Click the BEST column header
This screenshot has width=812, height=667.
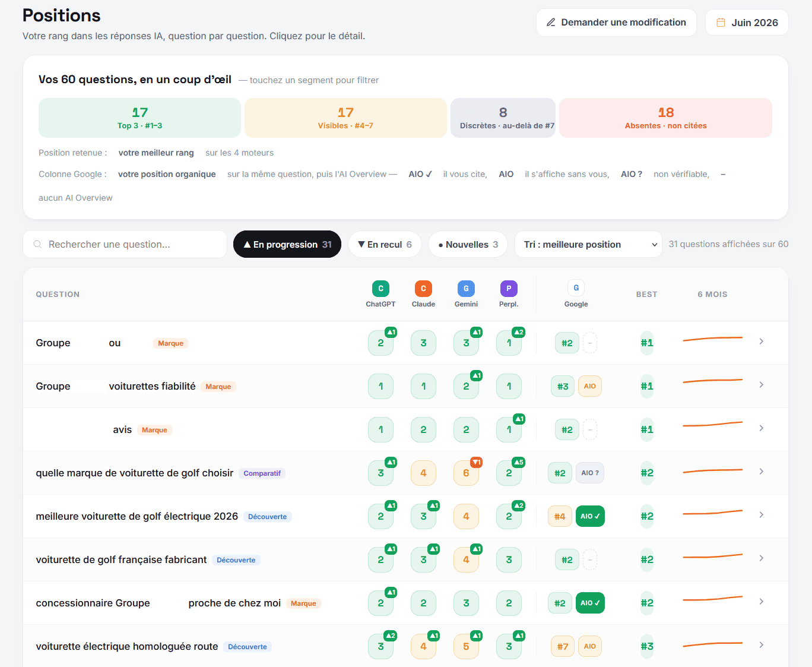pyautogui.click(x=646, y=294)
